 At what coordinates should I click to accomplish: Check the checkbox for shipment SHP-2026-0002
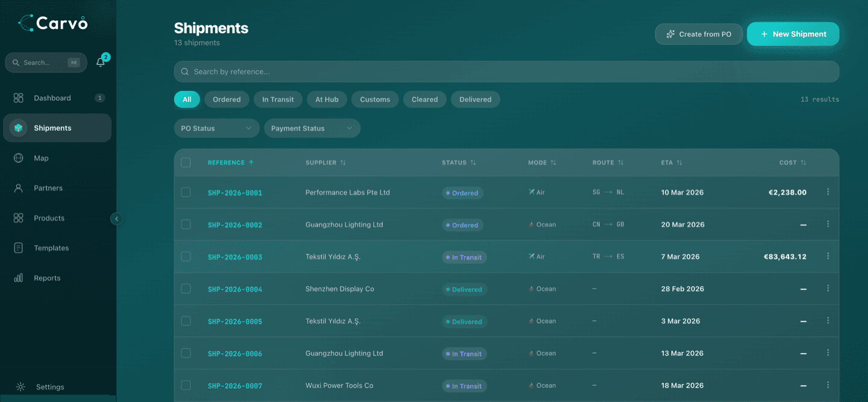(186, 224)
